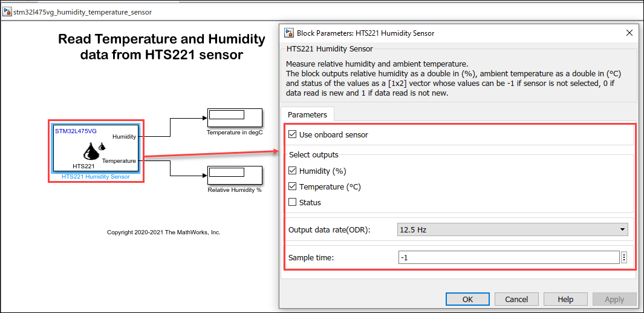Open Sample time options three-dot button

[x=624, y=257]
